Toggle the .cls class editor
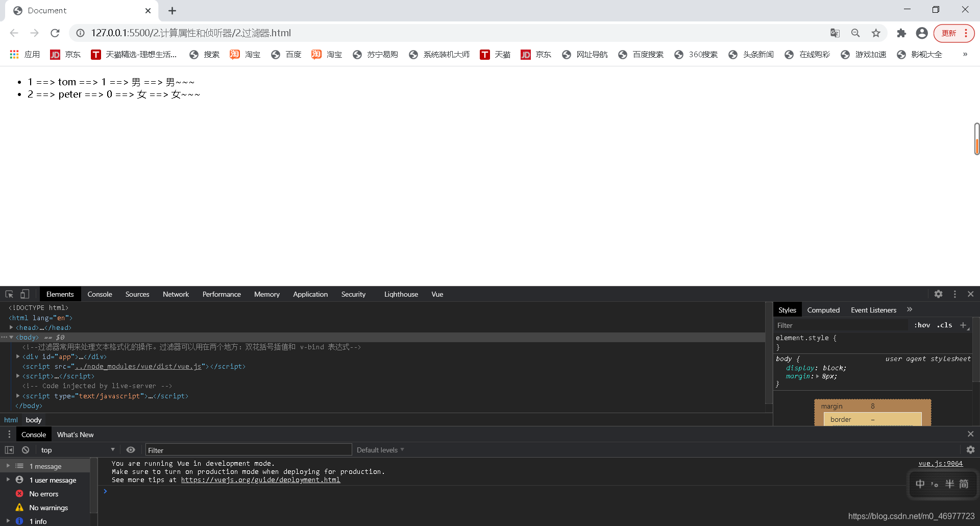 945,325
